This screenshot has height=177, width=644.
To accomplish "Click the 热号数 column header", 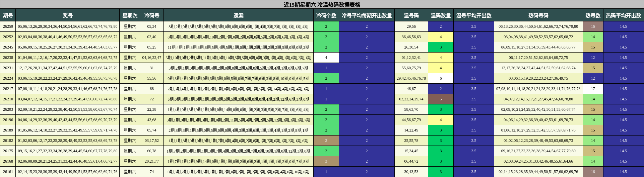I will click(x=593, y=15).
